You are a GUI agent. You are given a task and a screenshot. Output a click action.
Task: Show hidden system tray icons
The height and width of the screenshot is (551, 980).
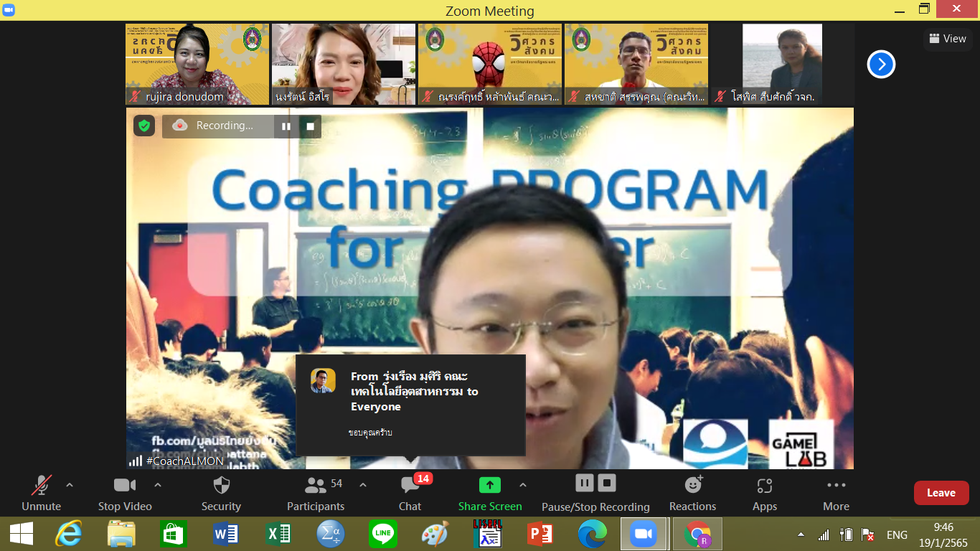click(x=801, y=535)
